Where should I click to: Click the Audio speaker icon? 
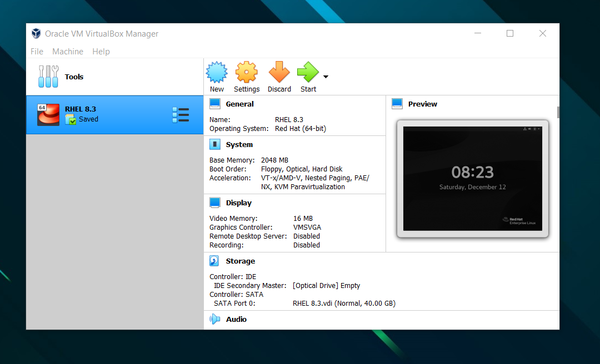coord(214,319)
